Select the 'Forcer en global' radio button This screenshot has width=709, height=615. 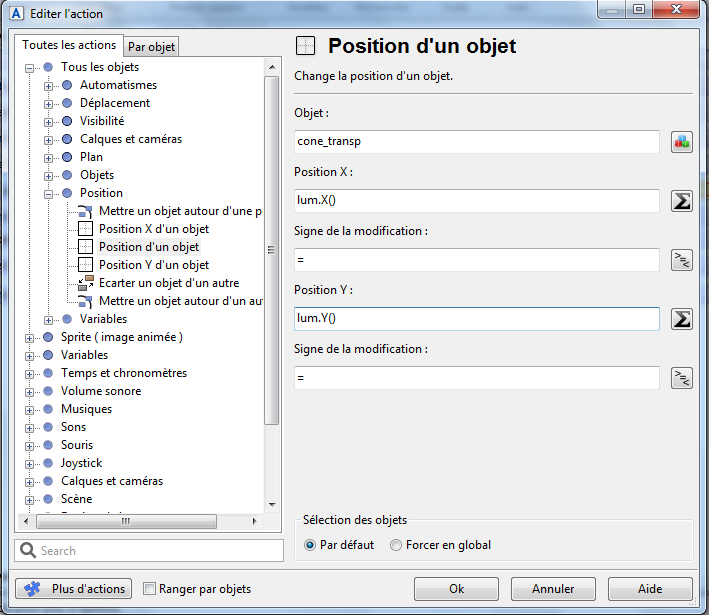click(x=396, y=545)
